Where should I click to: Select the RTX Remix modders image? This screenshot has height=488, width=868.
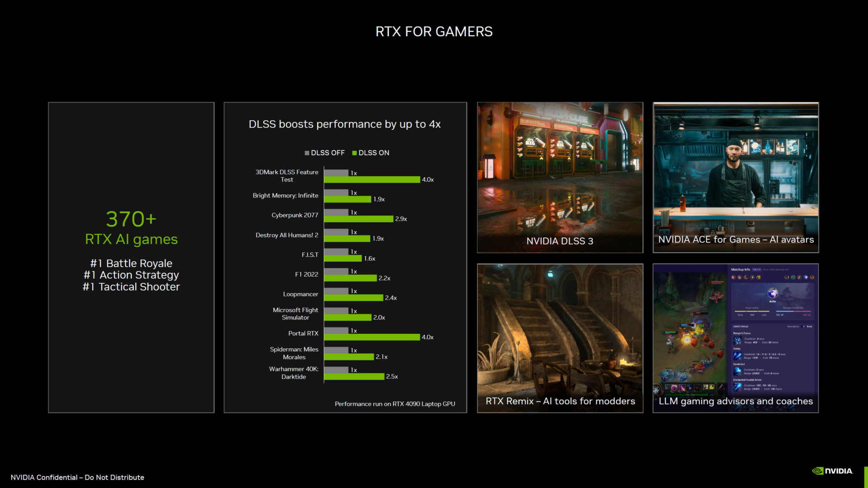(560, 338)
